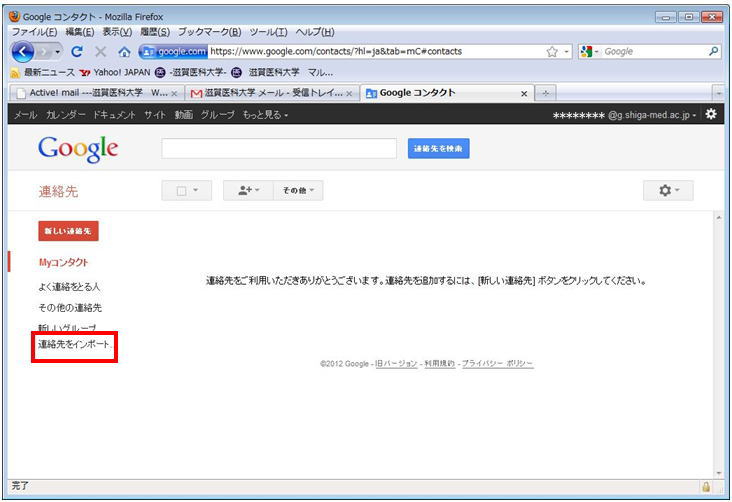Open the 最新ニュース feed bookmark

pos(43,72)
